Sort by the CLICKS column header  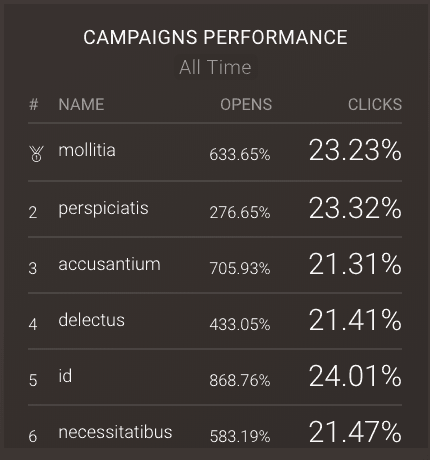coord(375,104)
